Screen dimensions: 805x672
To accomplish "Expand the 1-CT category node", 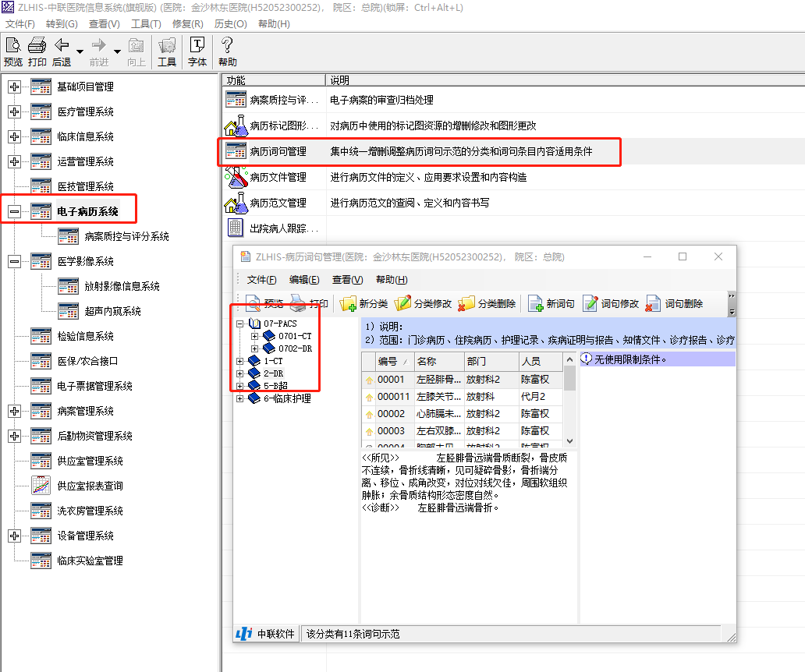I will coord(239,361).
